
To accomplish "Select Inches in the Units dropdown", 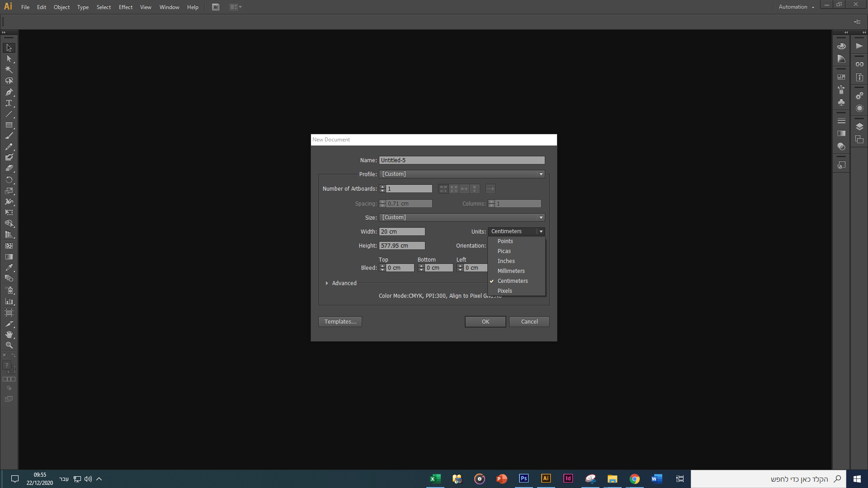I will (506, 261).
